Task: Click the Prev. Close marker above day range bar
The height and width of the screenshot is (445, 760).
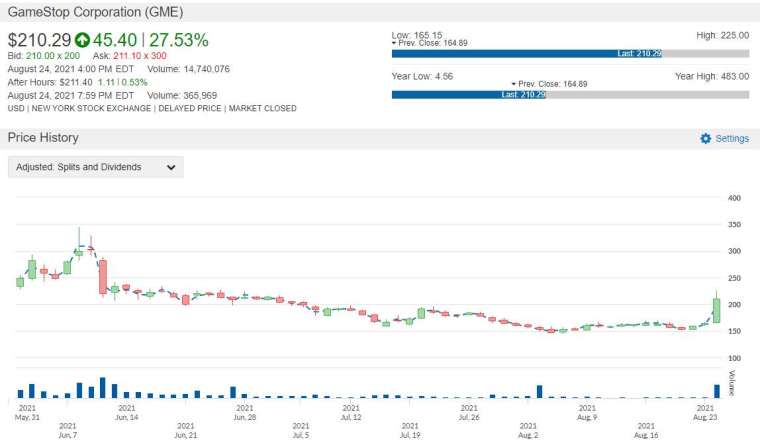Action: coord(429,43)
